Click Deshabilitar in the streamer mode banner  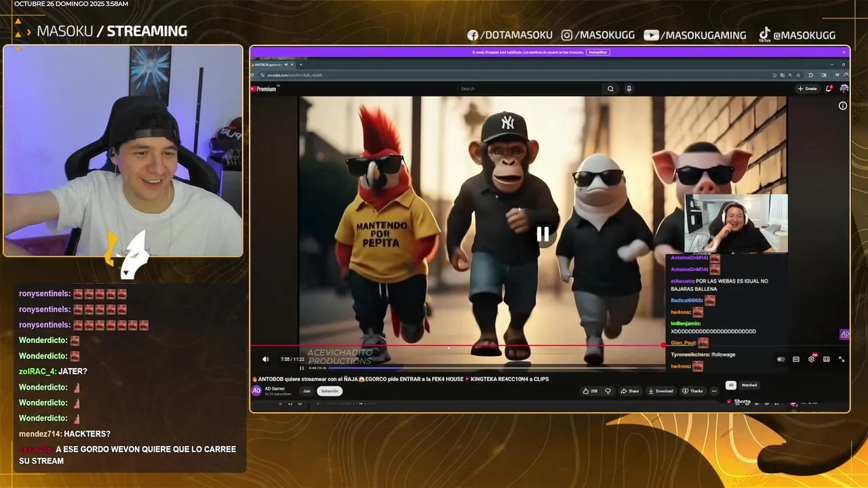tap(597, 52)
